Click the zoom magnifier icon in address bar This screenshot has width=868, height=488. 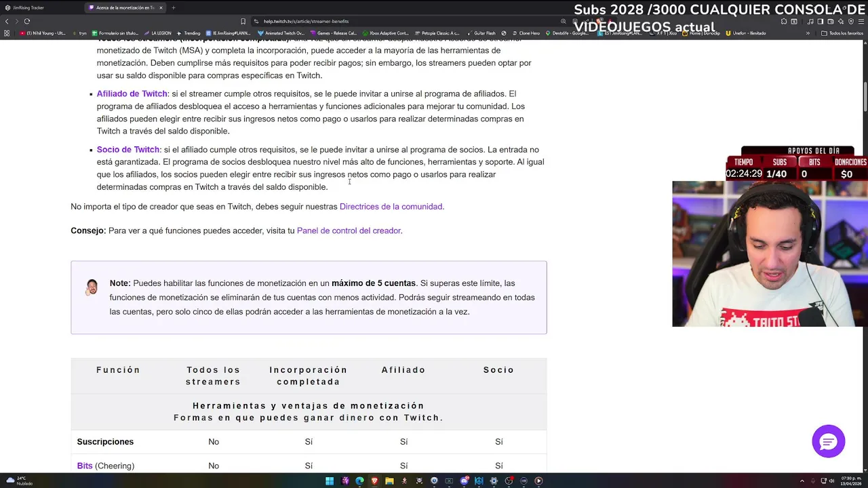(x=564, y=21)
